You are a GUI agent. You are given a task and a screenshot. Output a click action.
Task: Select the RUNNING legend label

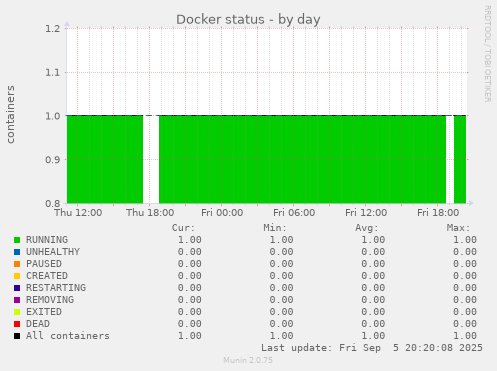(47, 240)
